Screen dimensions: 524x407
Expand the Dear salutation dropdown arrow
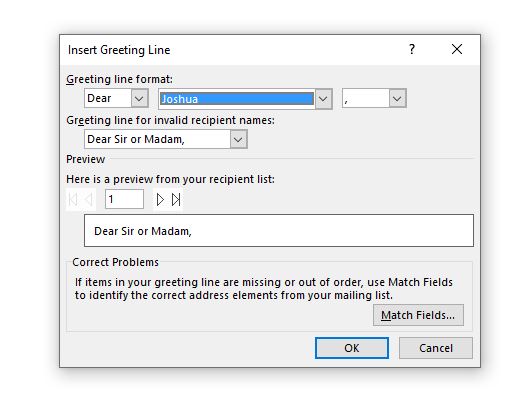[139, 98]
